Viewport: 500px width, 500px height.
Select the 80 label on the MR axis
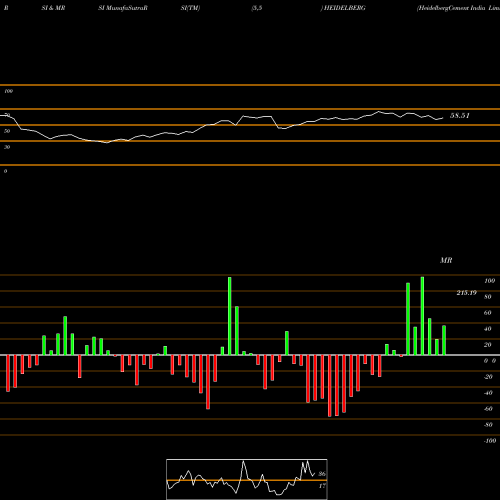tap(488, 297)
